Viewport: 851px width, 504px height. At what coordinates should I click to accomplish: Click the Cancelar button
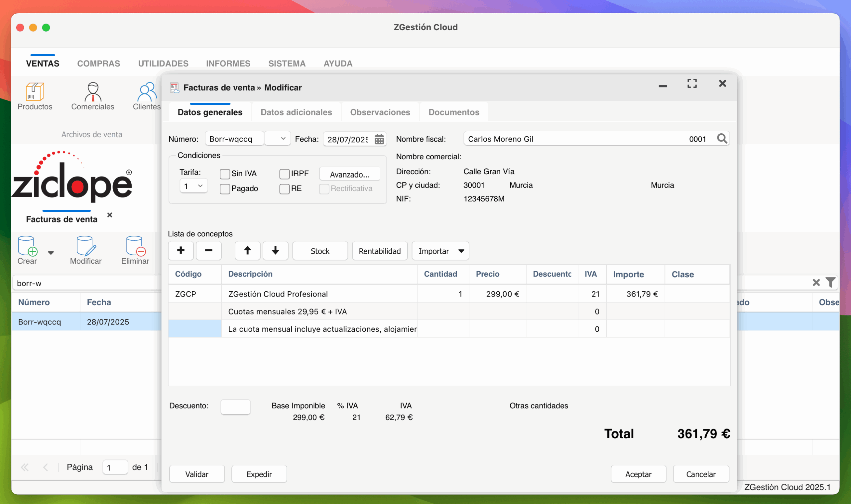point(701,474)
